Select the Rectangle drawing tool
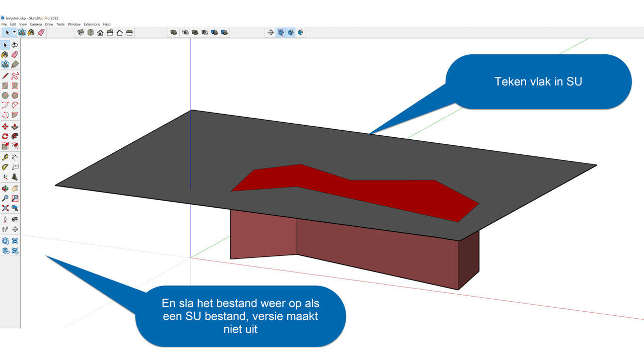The image size is (644, 362). (5, 86)
